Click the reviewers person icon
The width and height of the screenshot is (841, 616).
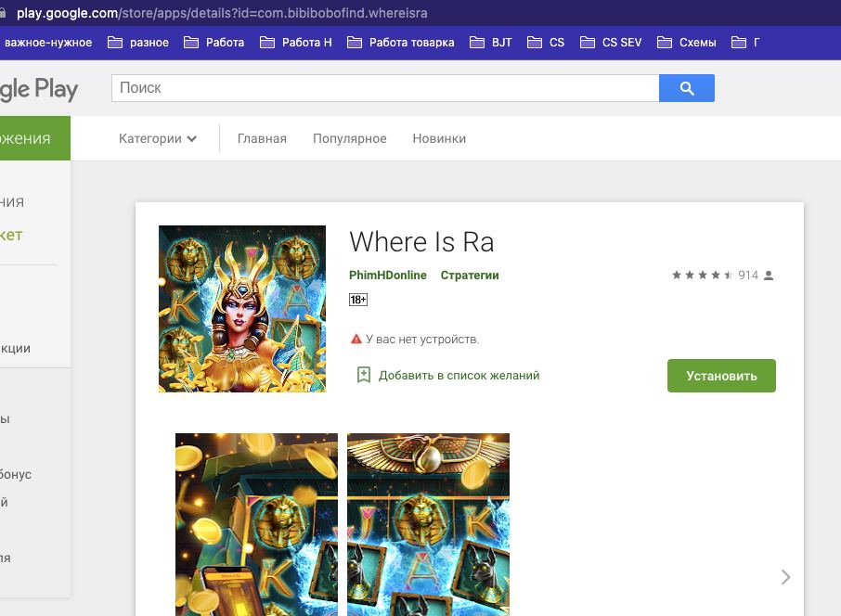tap(769, 276)
